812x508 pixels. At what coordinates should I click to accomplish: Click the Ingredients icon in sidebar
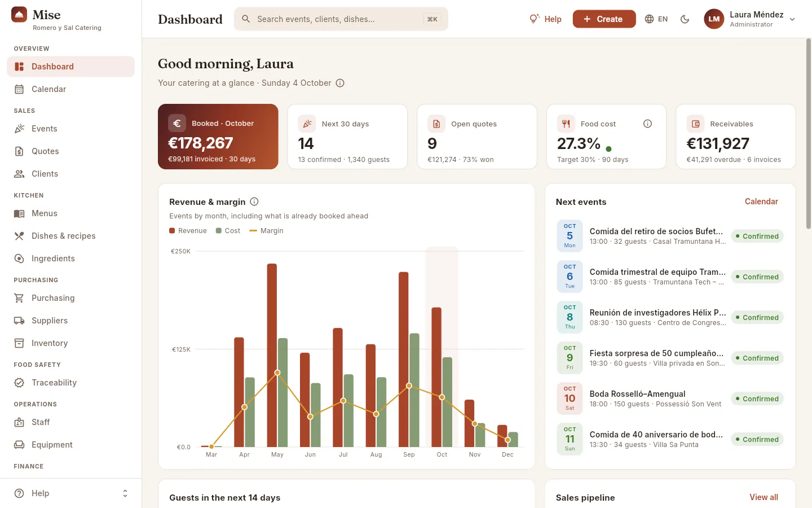coord(19,259)
